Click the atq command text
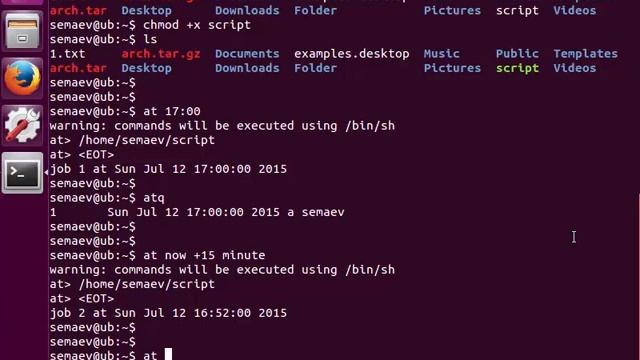The height and width of the screenshot is (360, 640). (154, 198)
